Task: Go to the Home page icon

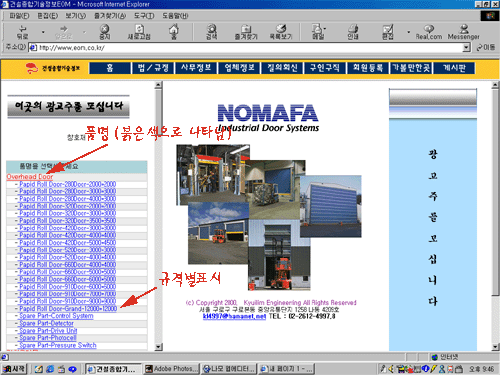Action: pos(174,32)
